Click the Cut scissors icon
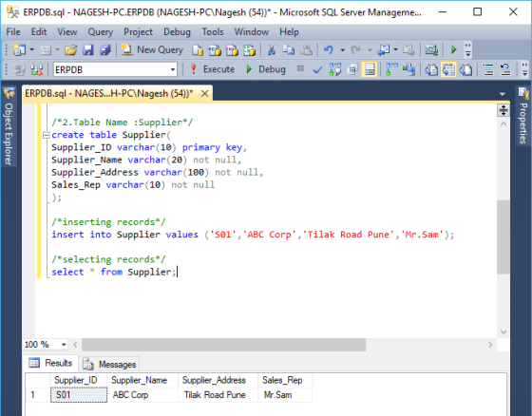 point(272,50)
